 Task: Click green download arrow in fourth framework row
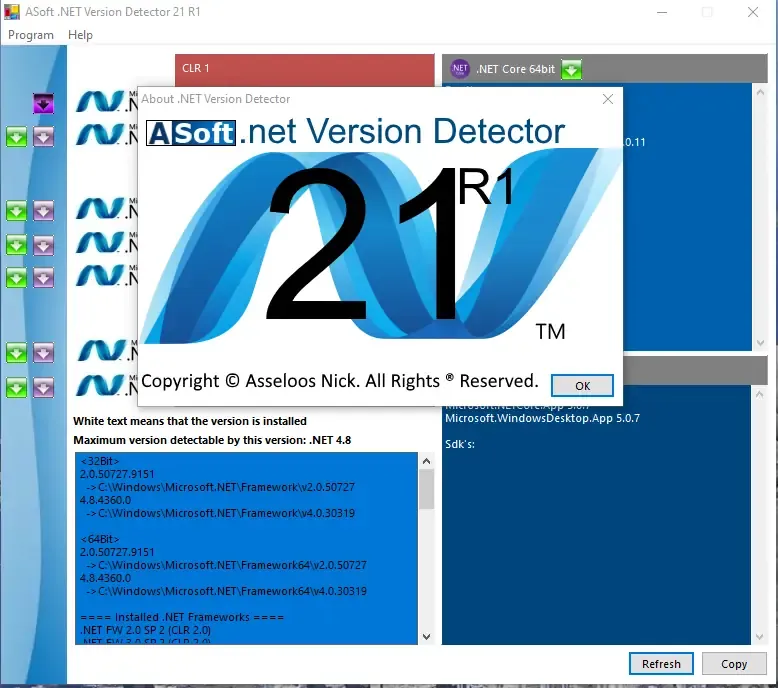click(x=16, y=245)
